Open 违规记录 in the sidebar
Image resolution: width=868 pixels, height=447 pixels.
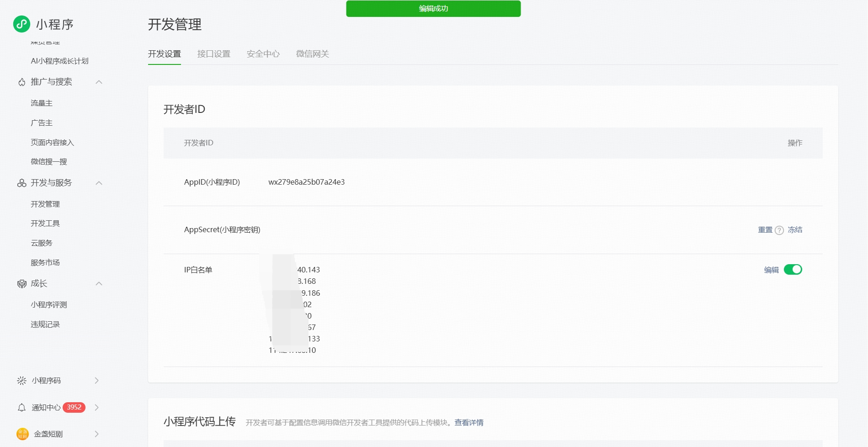(x=45, y=325)
